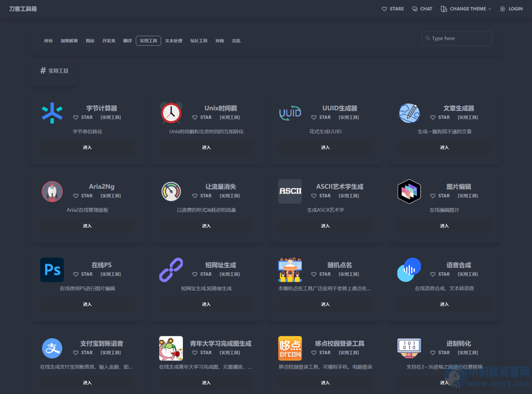Star the Unix时间戳 tool
The height and width of the screenshot is (394, 532).
click(x=202, y=117)
